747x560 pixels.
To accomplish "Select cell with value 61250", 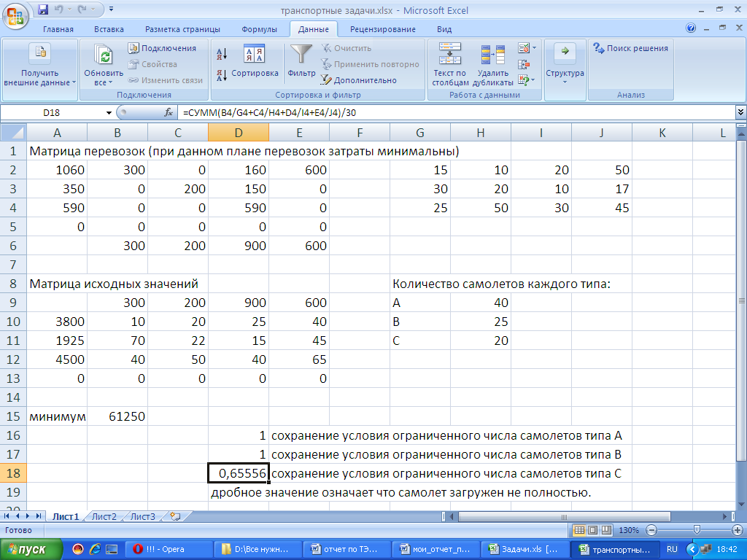I will (x=117, y=416).
